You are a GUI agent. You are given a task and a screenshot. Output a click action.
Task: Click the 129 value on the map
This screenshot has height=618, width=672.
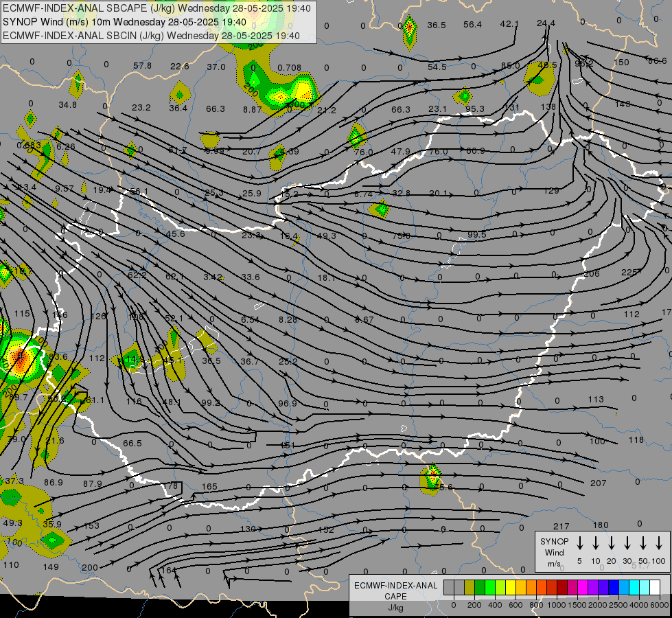pos(552,191)
